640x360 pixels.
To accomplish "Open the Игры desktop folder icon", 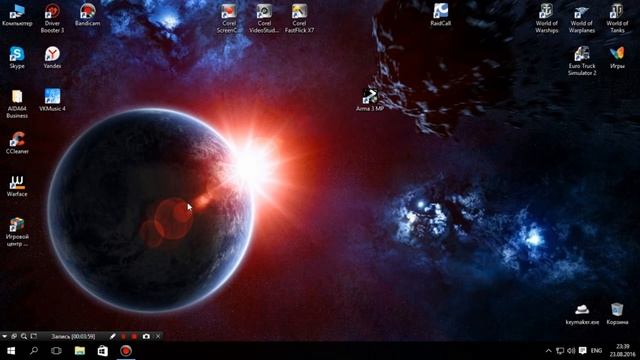I will click(617, 58).
